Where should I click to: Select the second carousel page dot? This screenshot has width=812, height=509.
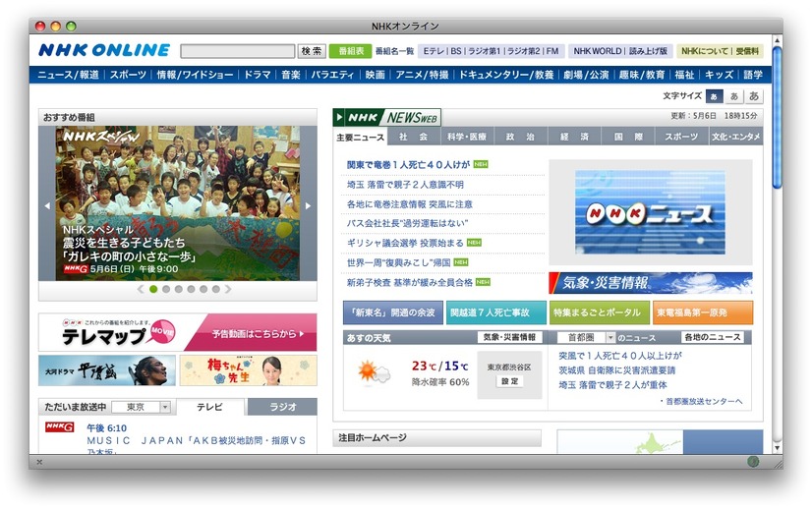point(166,289)
